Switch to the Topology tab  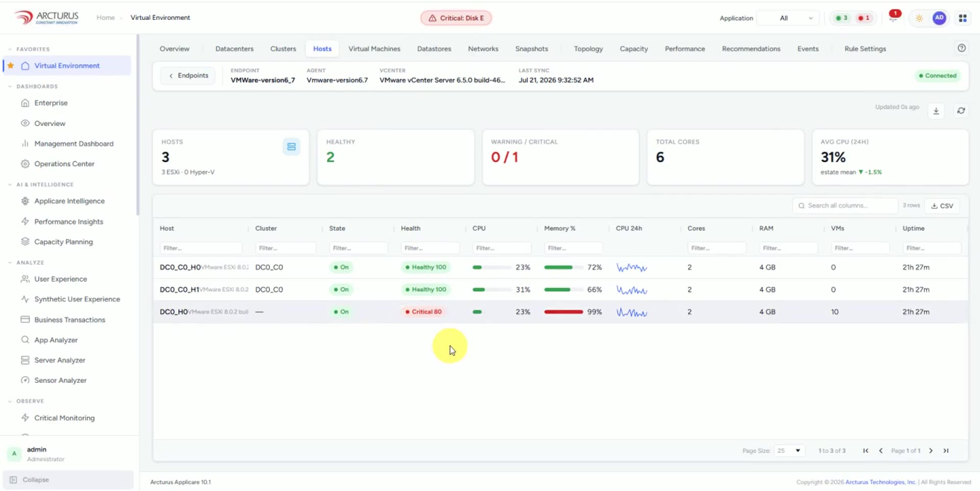point(588,48)
